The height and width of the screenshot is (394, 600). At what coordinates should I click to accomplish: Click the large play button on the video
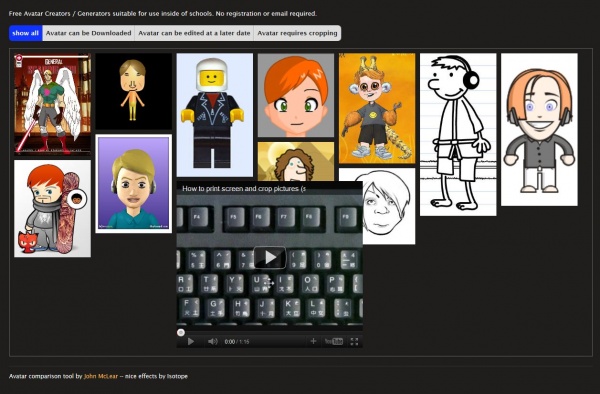point(269,257)
